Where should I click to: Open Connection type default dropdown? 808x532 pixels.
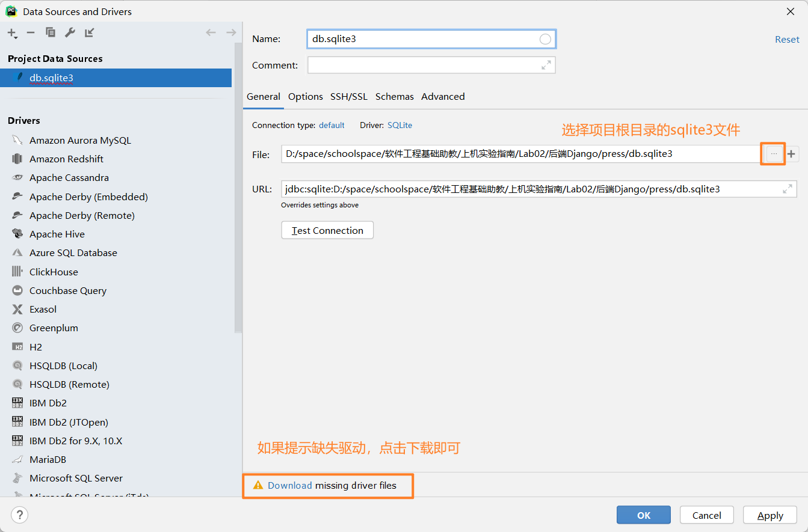click(332, 125)
